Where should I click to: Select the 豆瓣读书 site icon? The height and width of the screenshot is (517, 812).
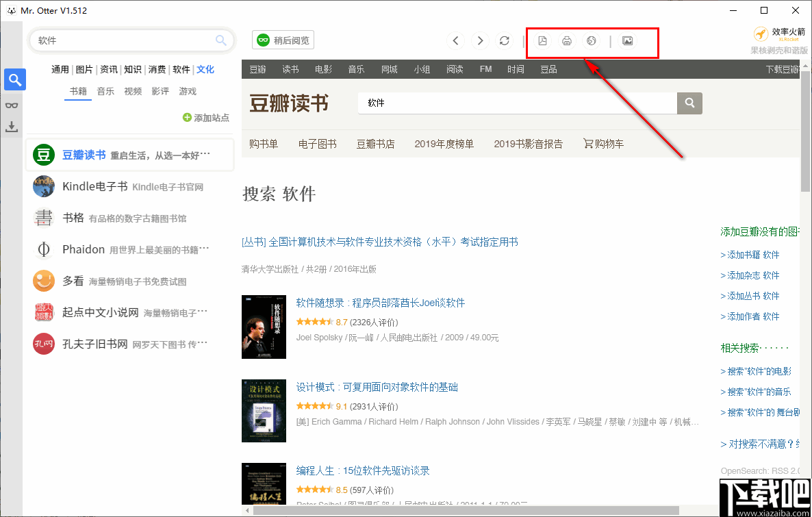tap(44, 155)
